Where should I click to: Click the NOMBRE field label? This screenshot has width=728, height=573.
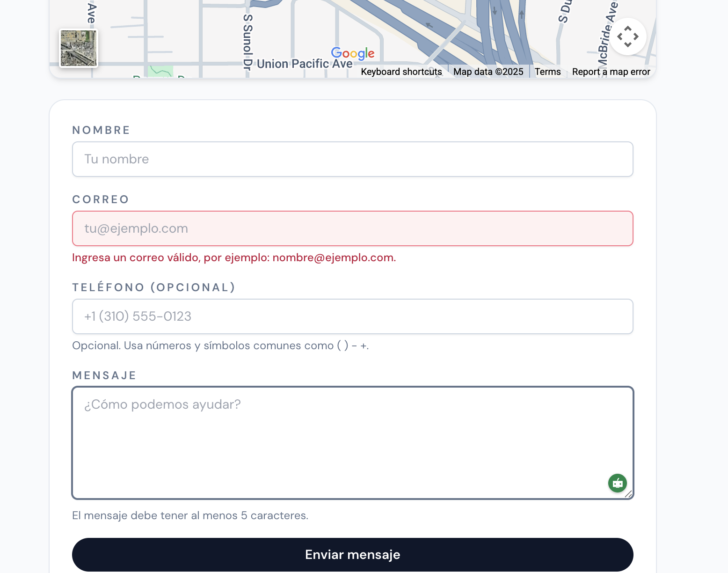(x=101, y=130)
